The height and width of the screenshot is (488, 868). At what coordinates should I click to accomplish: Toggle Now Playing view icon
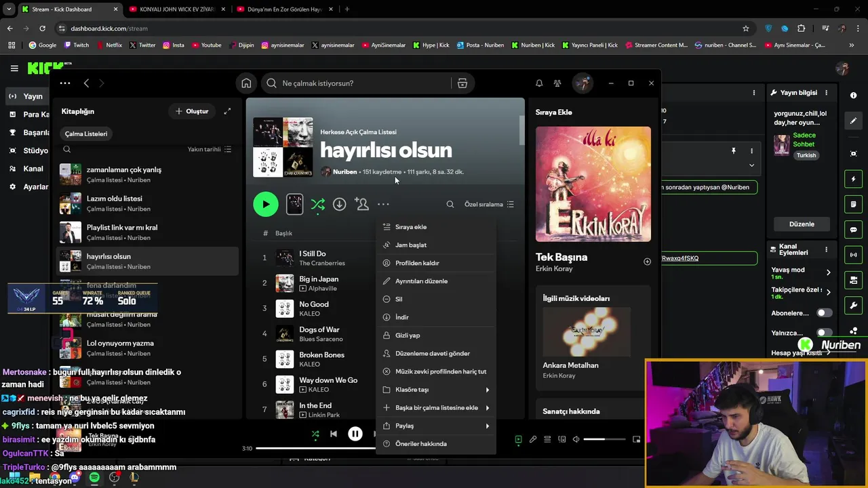(518, 439)
